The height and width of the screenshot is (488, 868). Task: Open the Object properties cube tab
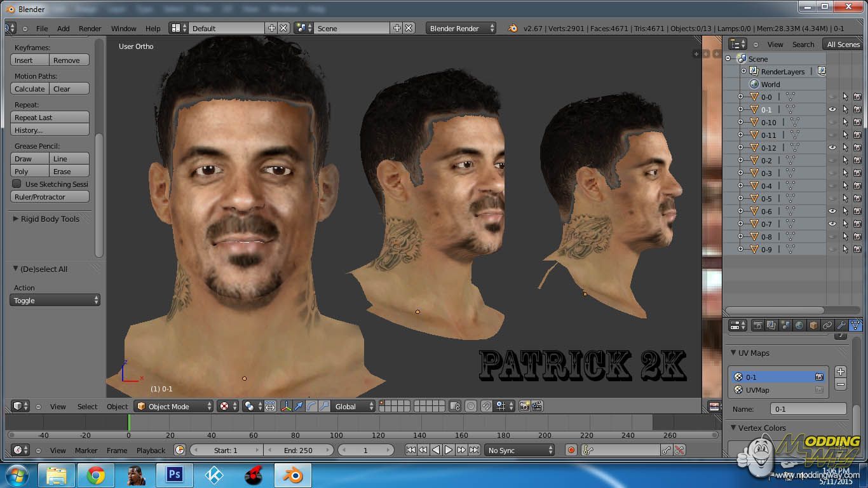813,325
